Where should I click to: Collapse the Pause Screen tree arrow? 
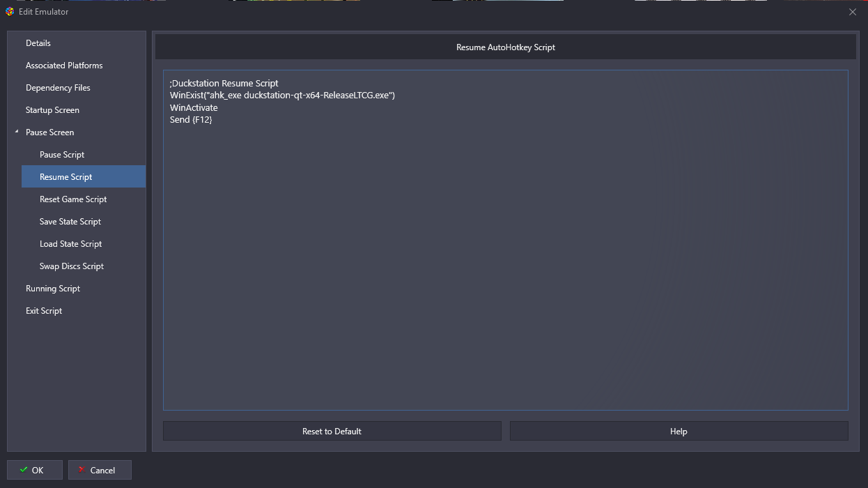coord(16,132)
